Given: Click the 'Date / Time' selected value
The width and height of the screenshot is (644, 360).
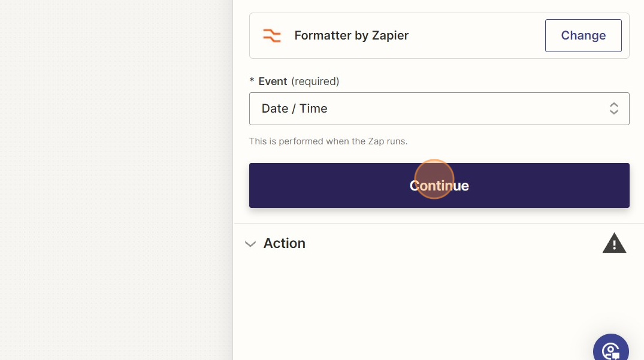Looking at the screenshot, I should coord(295,108).
